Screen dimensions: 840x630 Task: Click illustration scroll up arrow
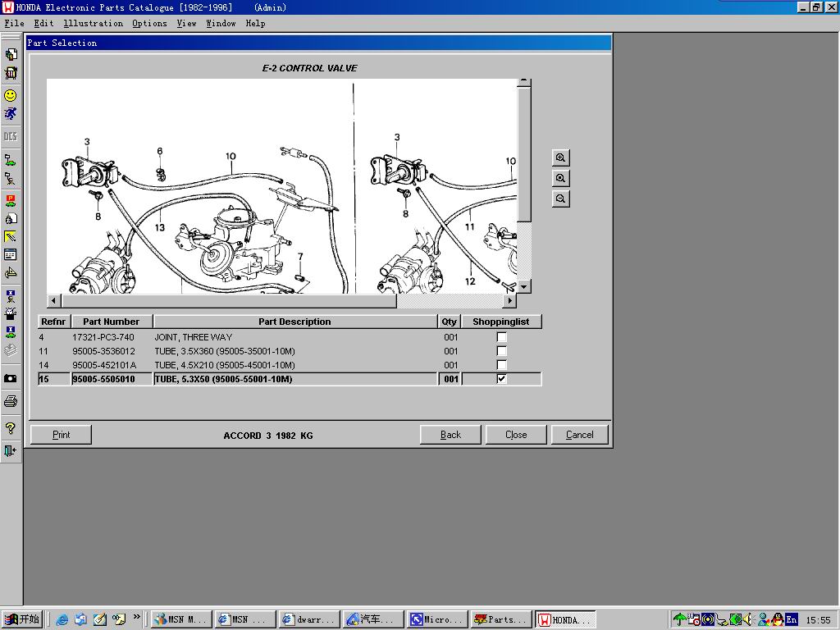tap(524, 84)
